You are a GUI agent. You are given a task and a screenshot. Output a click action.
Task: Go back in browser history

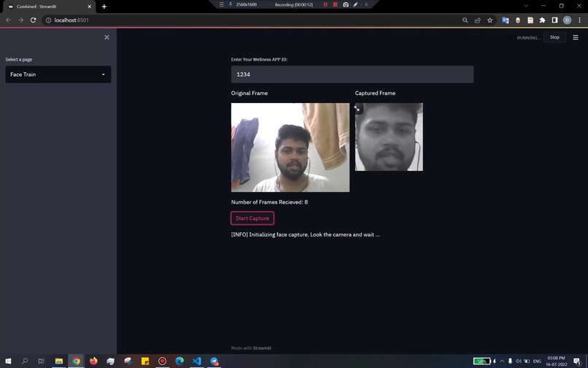pos(8,20)
